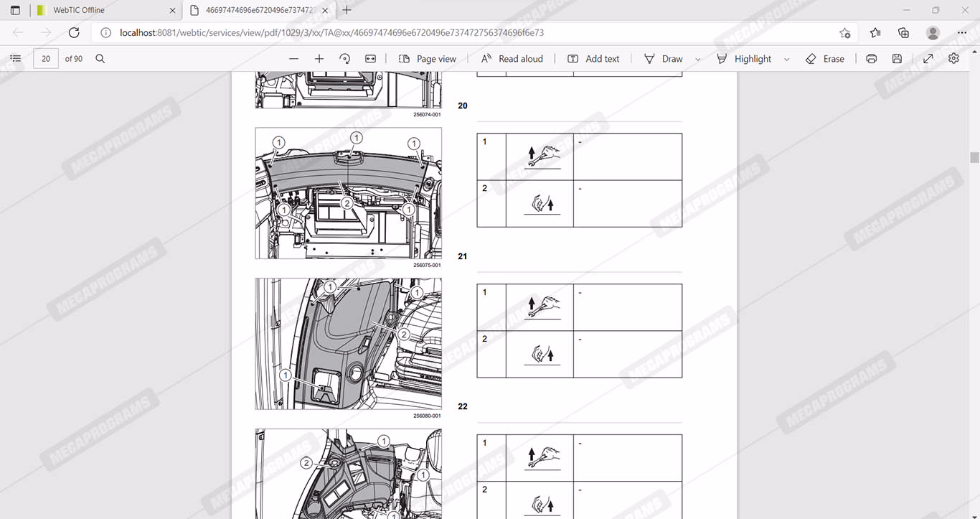Open a new browser tab
Viewport: 980px width, 519px height.
coord(347,10)
